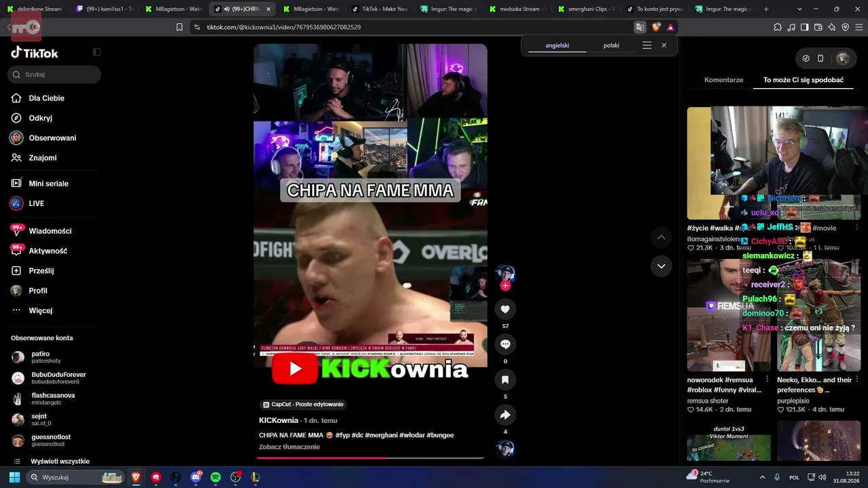
Task: Open purplepixie Neeko, Ekko video thumbnail
Action: 819,315
